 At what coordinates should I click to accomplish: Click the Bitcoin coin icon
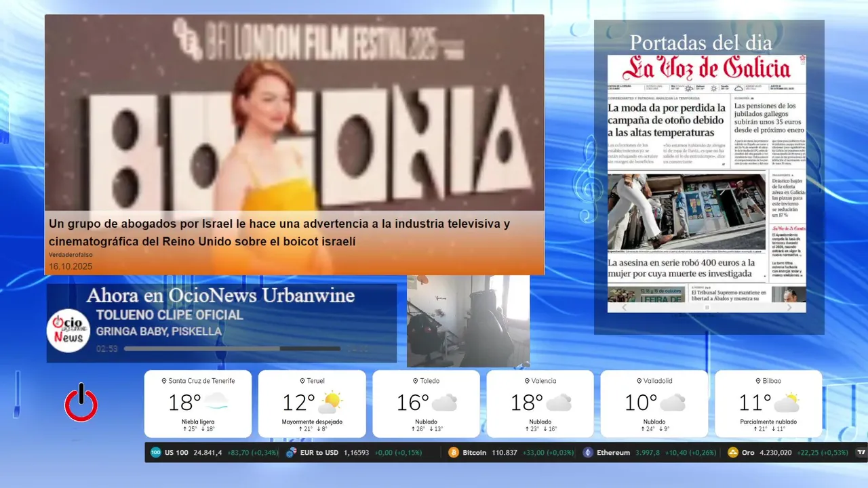[454, 452]
